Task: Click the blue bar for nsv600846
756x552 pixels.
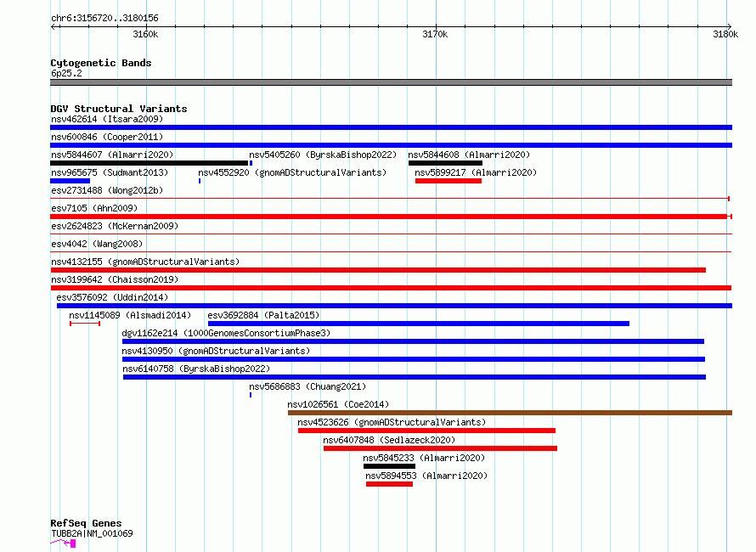Action: 391,145
